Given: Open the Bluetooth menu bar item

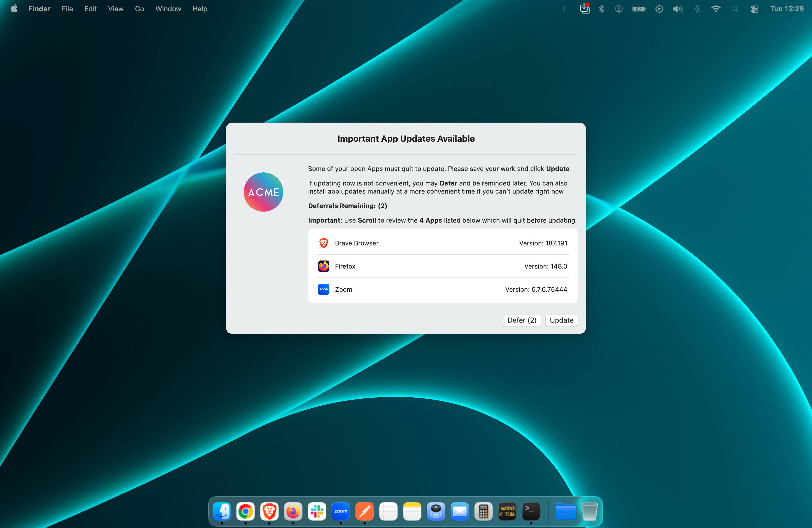Looking at the screenshot, I should coord(601,9).
